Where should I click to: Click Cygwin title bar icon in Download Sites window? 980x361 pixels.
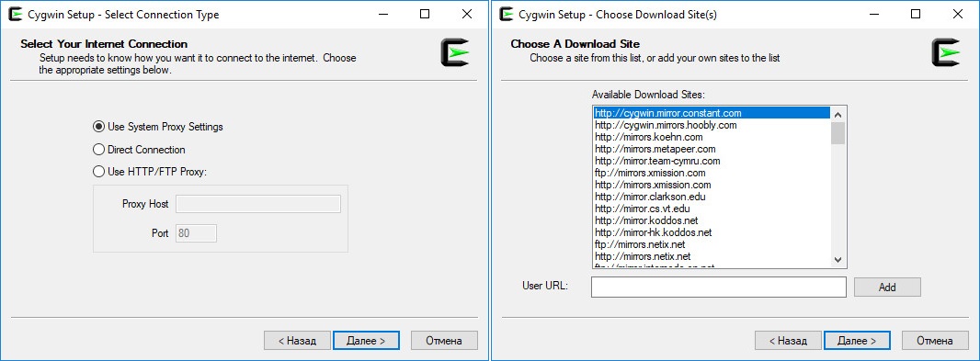coord(507,15)
